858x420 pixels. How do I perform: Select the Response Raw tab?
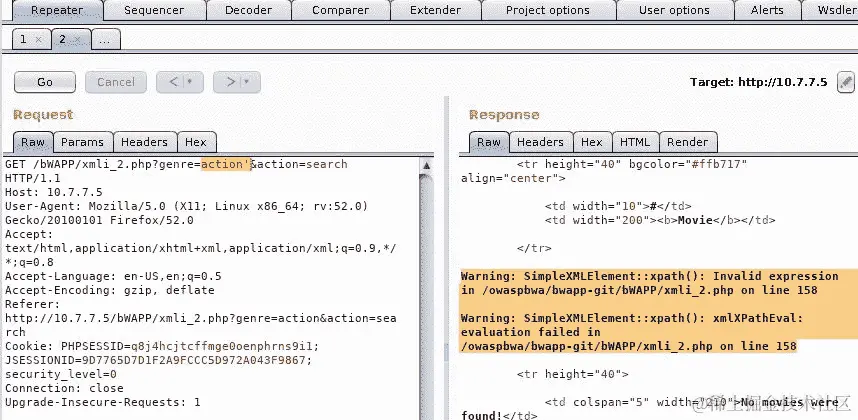(x=489, y=142)
